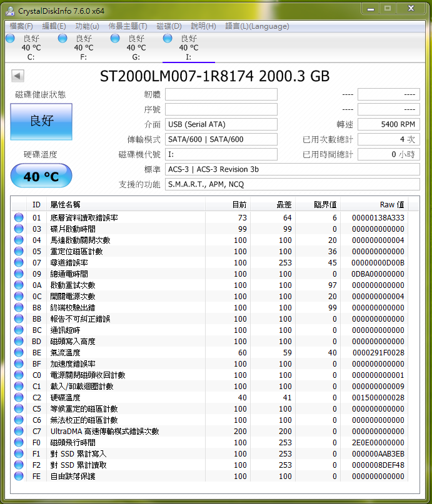Click the 最差 column header
The image size is (432, 504).
point(273,204)
